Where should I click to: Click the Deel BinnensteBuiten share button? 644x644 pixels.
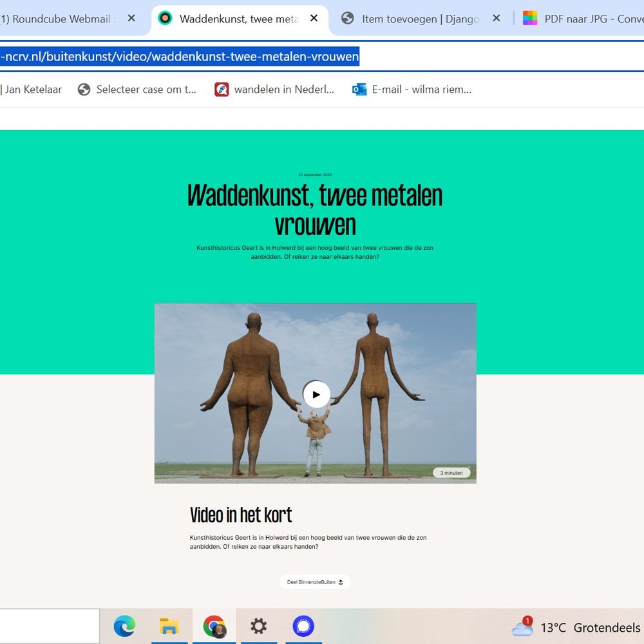pyautogui.click(x=315, y=582)
